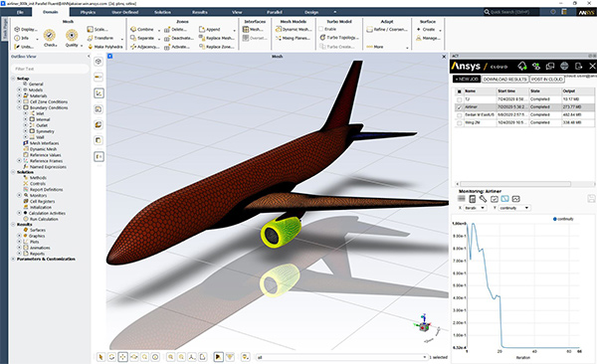Tick the Wing 2M job checkbox

[459, 123]
